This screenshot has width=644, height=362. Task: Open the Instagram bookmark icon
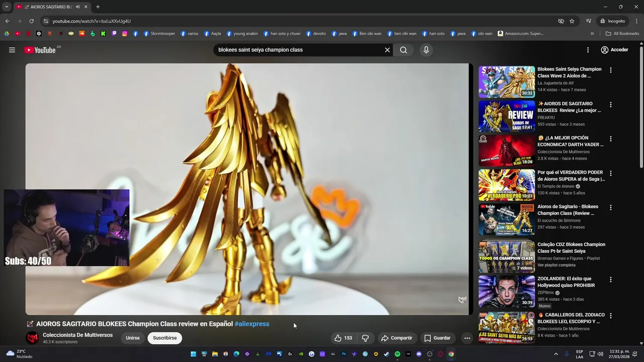pyautogui.click(x=125, y=34)
